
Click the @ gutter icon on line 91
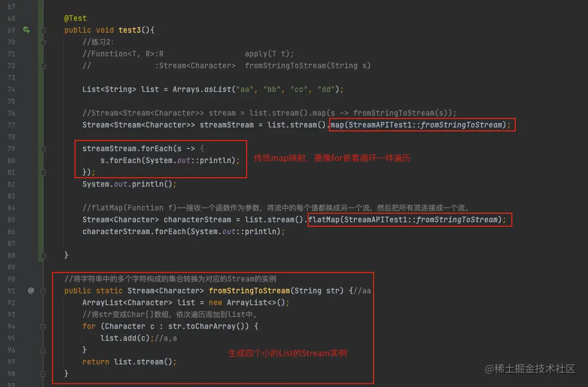click(x=30, y=290)
